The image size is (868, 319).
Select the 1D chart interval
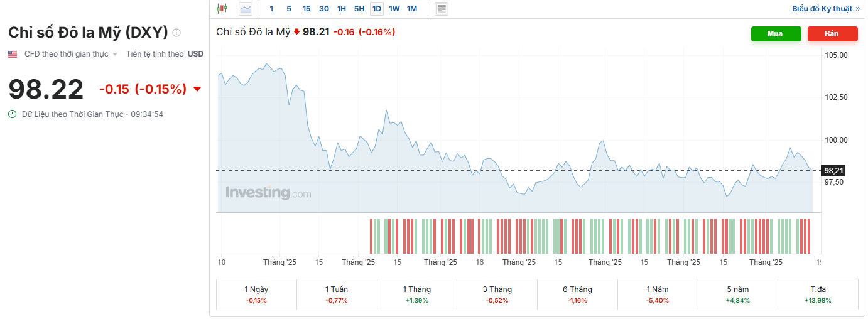[x=377, y=9]
